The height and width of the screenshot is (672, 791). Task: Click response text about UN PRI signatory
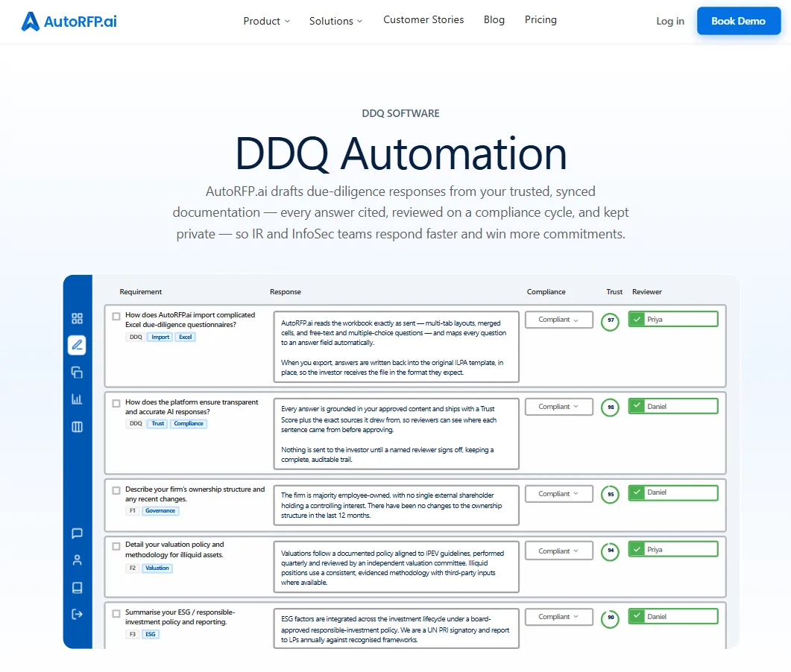(x=396, y=629)
